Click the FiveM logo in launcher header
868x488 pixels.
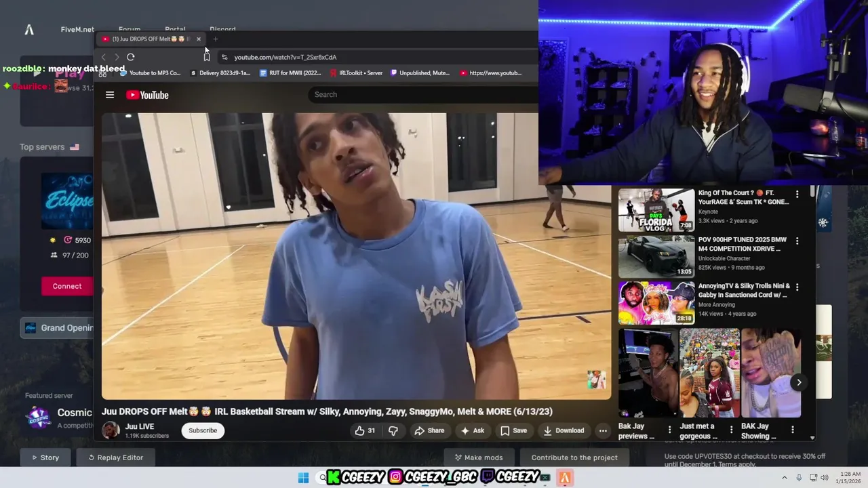pyautogui.click(x=29, y=30)
